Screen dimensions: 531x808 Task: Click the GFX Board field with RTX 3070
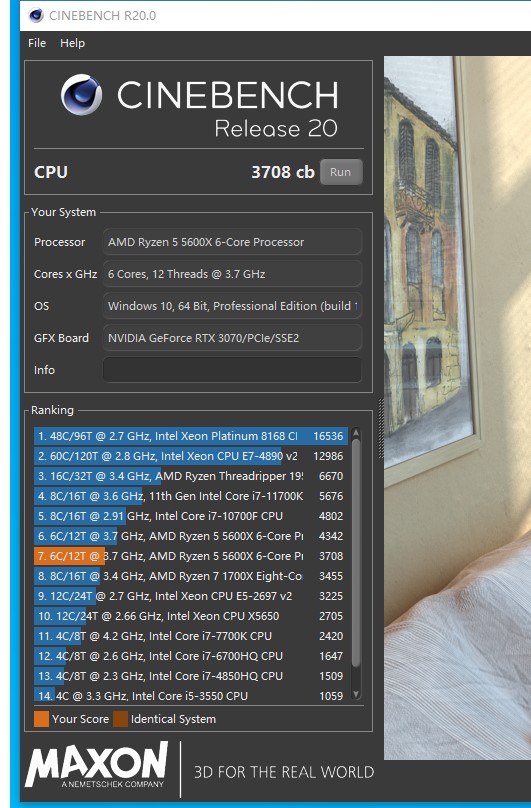(232, 338)
